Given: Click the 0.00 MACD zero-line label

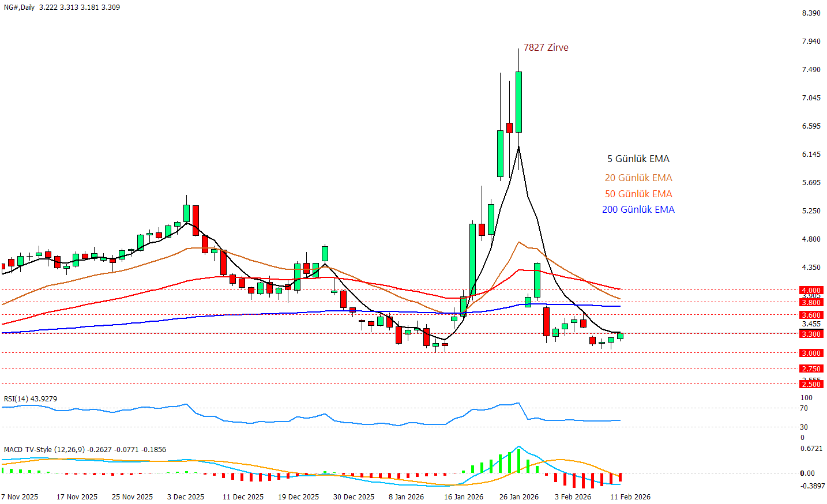Looking at the screenshot, I should 807,473.
